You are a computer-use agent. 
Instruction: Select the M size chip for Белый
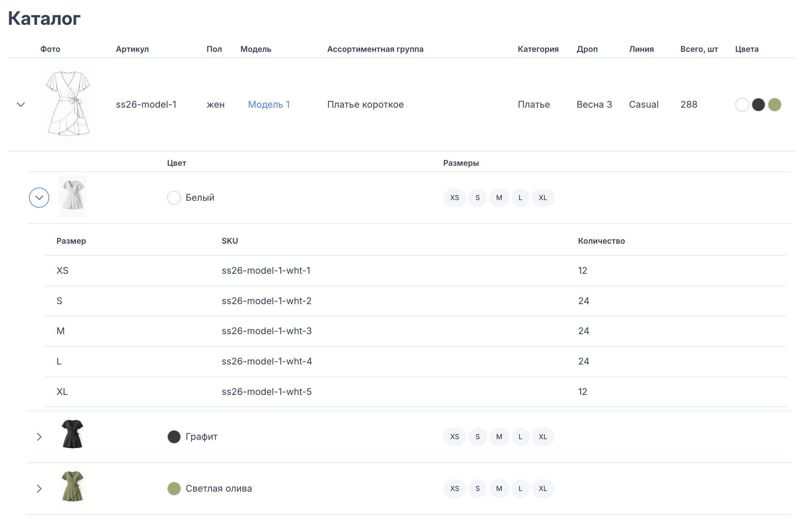(x=499, y=198)
